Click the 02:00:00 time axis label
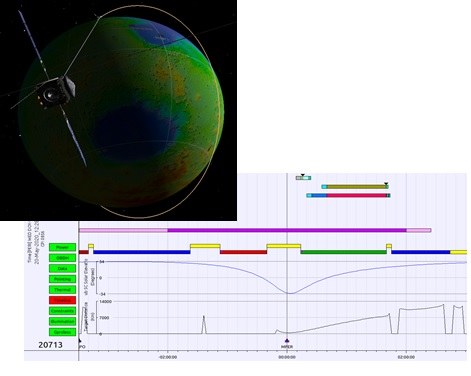 point(406,357)
